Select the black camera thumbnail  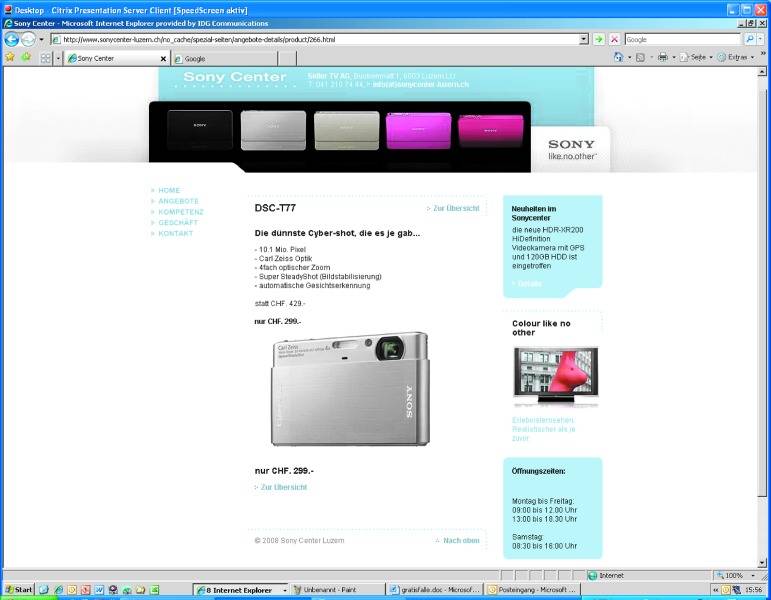[200, 130]
